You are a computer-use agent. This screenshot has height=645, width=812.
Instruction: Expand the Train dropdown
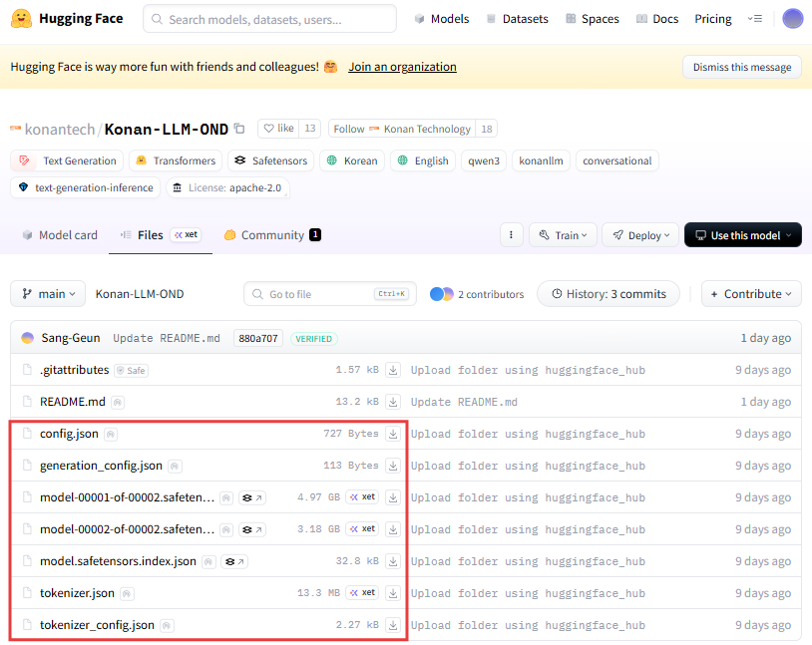point(563,235)
